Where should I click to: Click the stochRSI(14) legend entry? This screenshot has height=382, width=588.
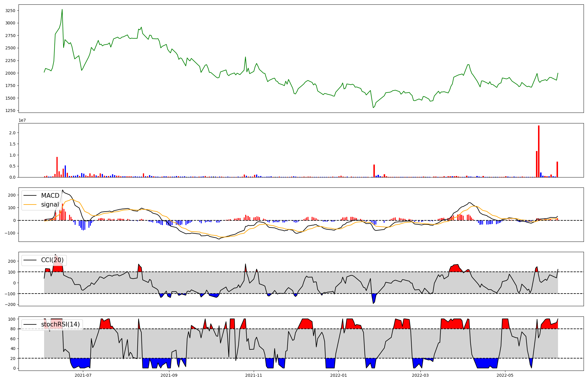(60, 324)
